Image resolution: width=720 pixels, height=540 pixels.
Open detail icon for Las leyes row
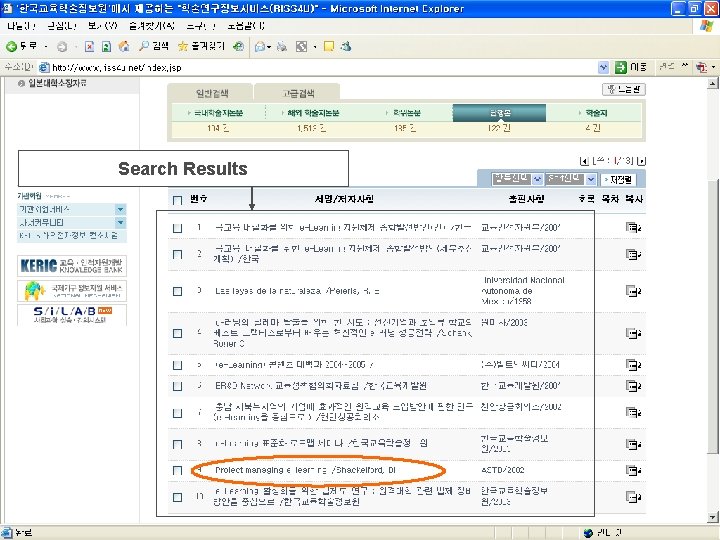(633, 291)
